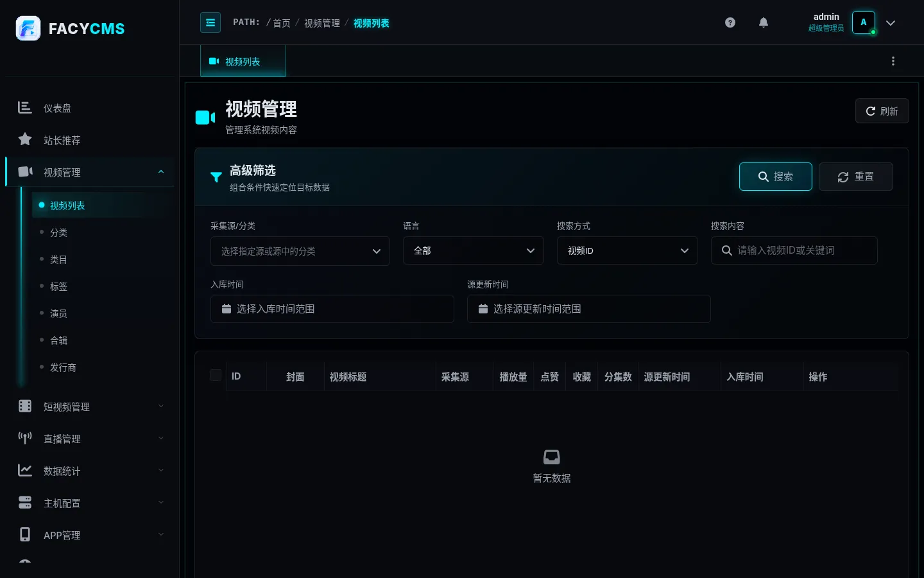
Task: Click the empty-data inbox icon
Action: (x=552, y=457)
